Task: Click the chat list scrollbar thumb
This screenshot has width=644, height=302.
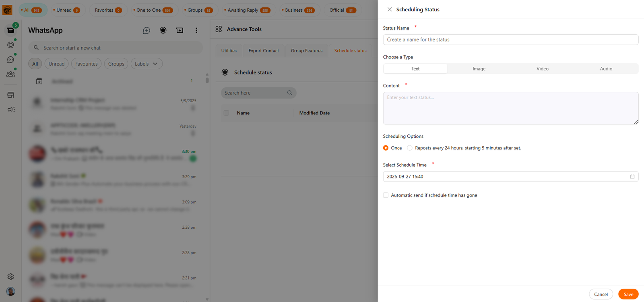Action: tap(207, 80)
